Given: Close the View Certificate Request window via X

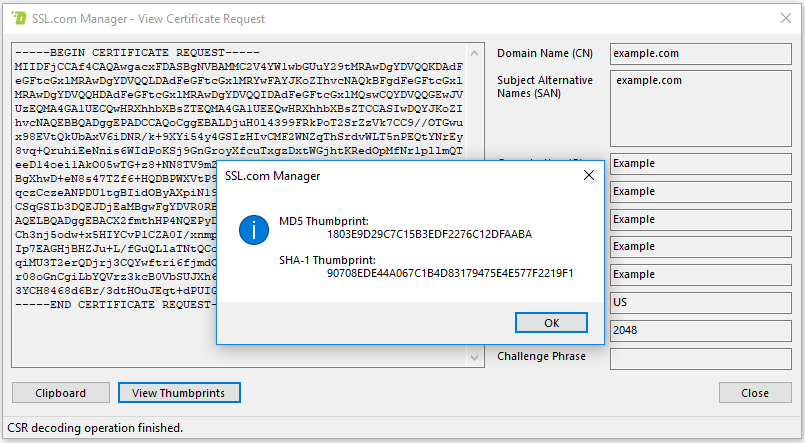Looking at the screenshot, I should click(783, 18).
